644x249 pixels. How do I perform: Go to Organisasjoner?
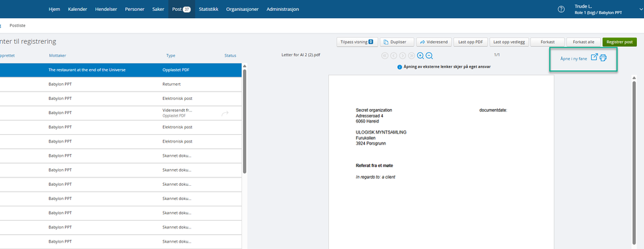pos(242,9)
